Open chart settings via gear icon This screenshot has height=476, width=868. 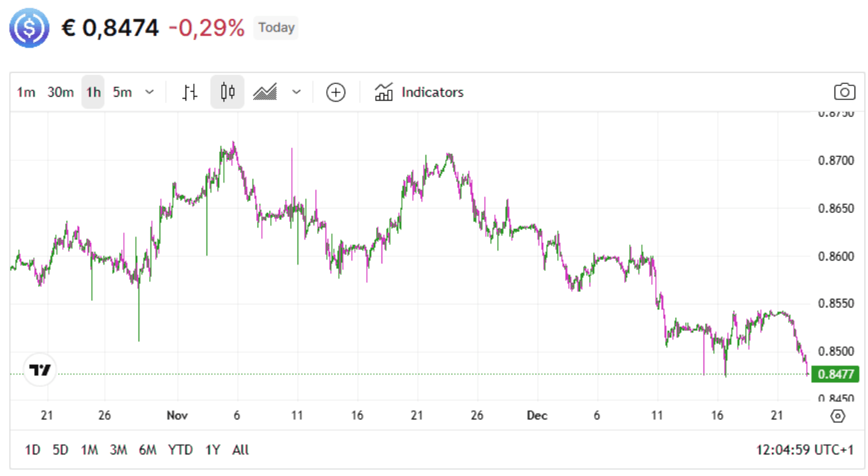click(x=837, y=415)
